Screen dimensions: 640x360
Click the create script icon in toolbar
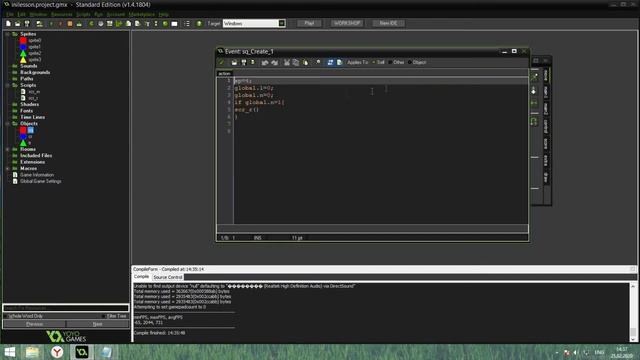click(x=128, y=23)
